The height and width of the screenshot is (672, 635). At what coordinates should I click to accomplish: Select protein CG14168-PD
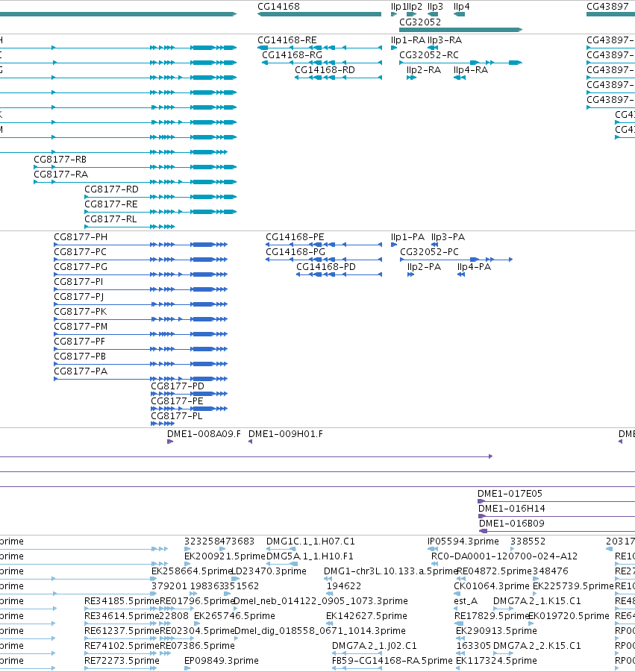pyautogui.click(x=326, y=267)
